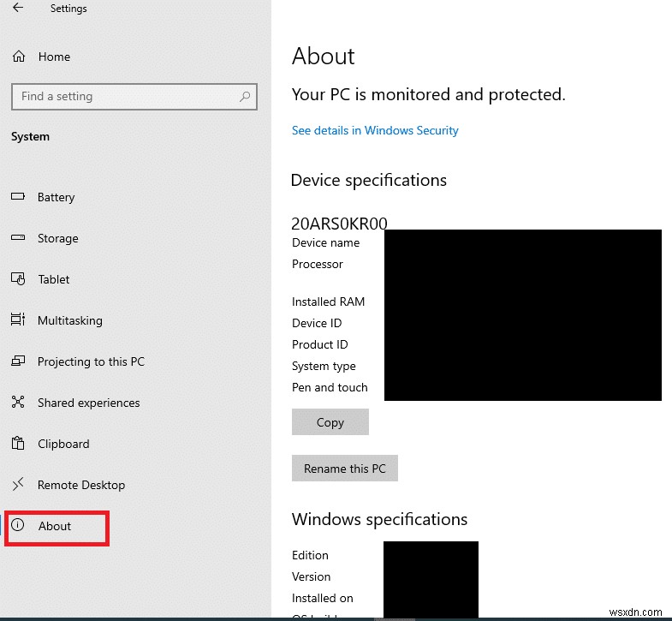Click the Battery icon in sidebar
The image size is (672, 621).
[18, 196]
